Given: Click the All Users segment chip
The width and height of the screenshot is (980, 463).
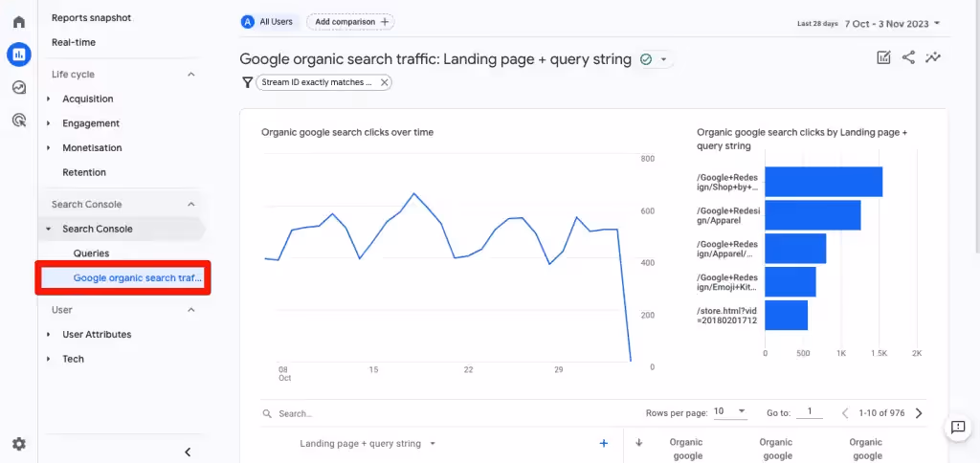Looking at the screenshot, I should (x=268, y=22).
